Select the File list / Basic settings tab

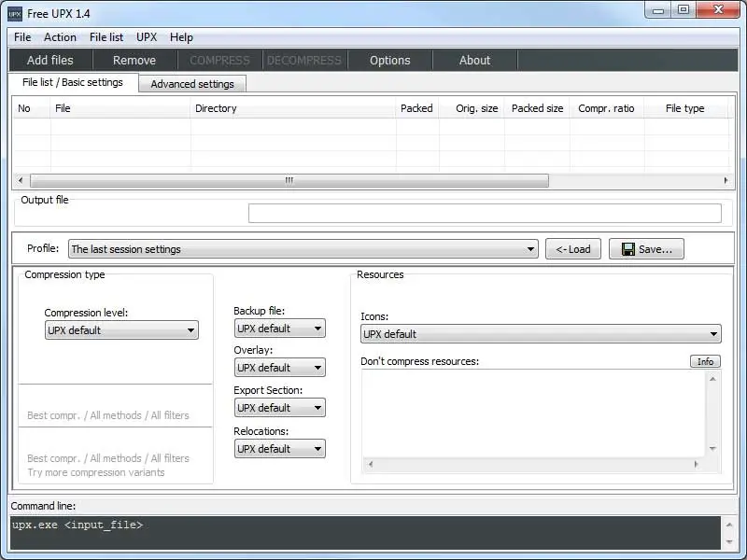pos(73,82)
